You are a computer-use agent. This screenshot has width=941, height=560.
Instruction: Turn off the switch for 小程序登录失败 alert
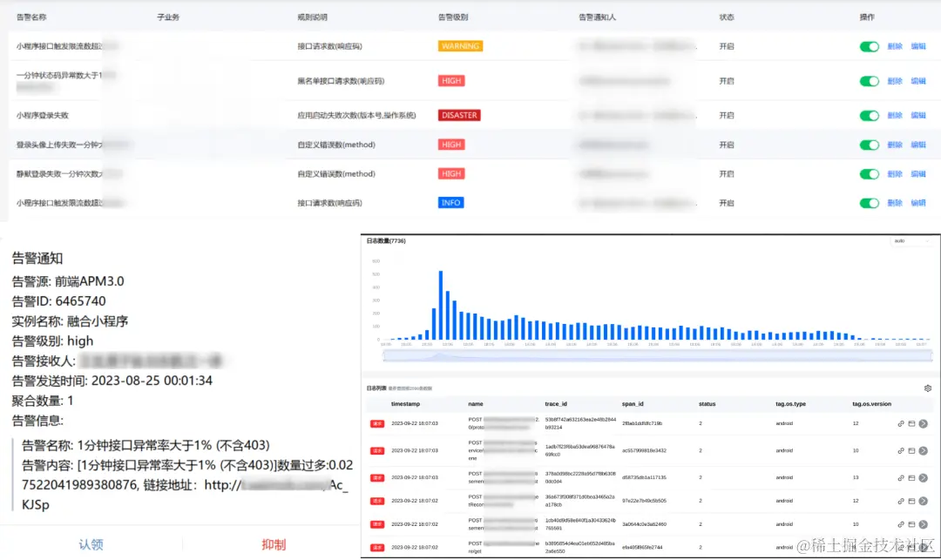[x=869, y=114]
